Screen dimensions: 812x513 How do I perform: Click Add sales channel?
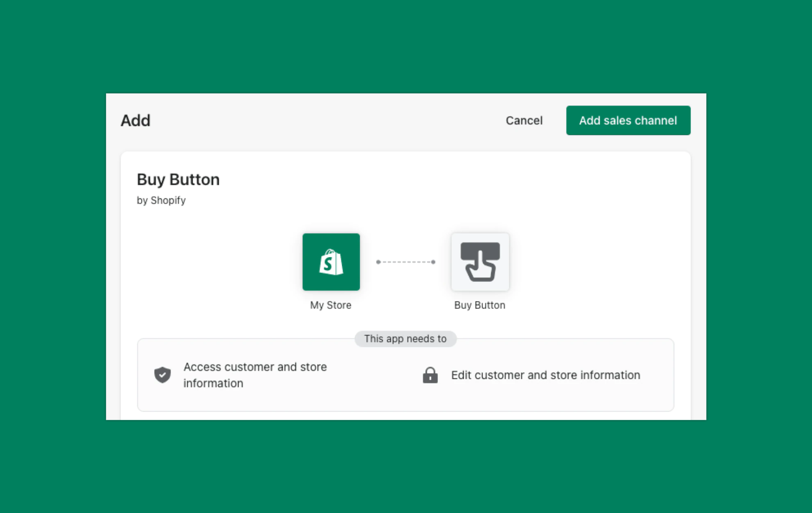(x=628, y=120)
